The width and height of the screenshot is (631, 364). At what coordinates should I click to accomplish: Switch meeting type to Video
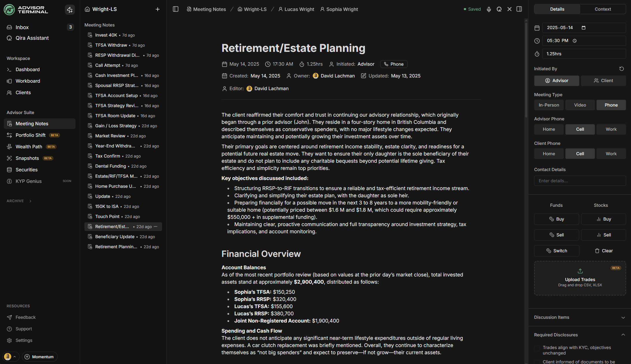(580, 105)
